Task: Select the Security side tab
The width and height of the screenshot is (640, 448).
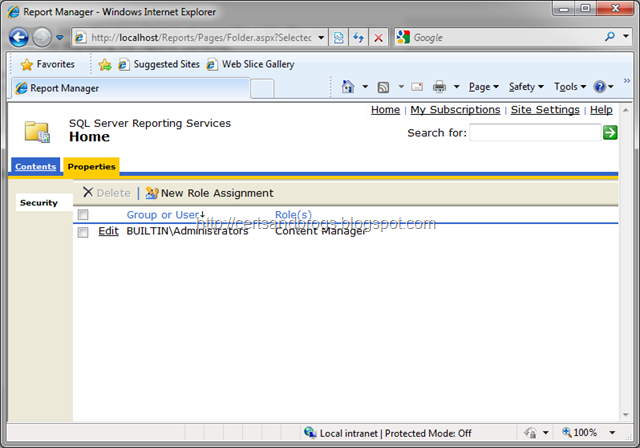Action: pyautogui.click(x=44, y=202)
